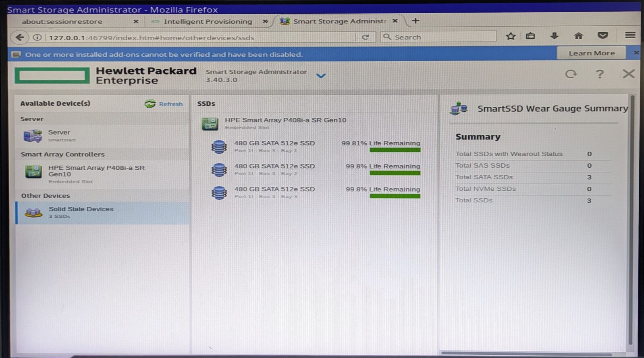Image resolution: width=644 pixels, height=358 pixels.
Task: Switch to the Intelligent Provisioning tab
Action: tap(208, 22)
